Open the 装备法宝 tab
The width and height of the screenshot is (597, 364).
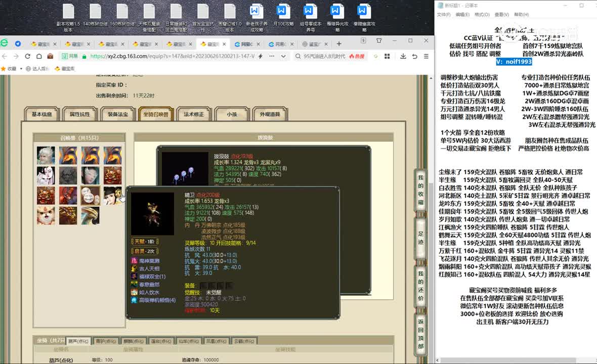tap(118, 114)
